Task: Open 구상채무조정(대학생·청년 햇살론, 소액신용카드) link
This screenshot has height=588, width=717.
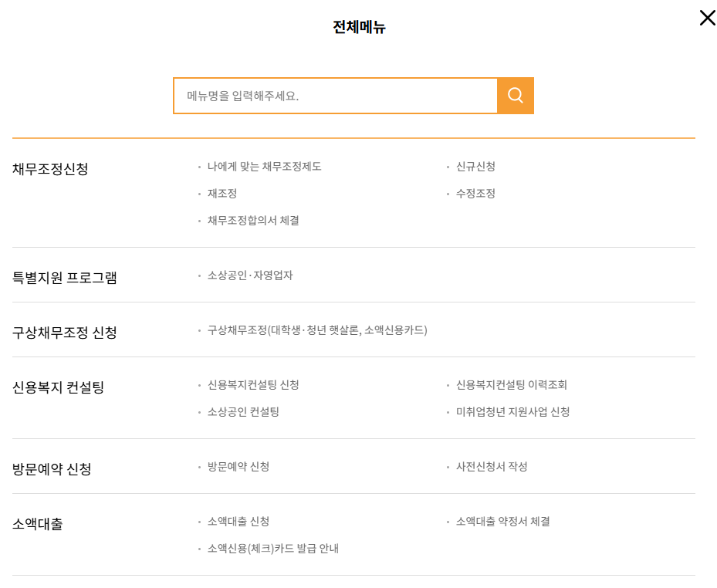Action: click(317, 330)
